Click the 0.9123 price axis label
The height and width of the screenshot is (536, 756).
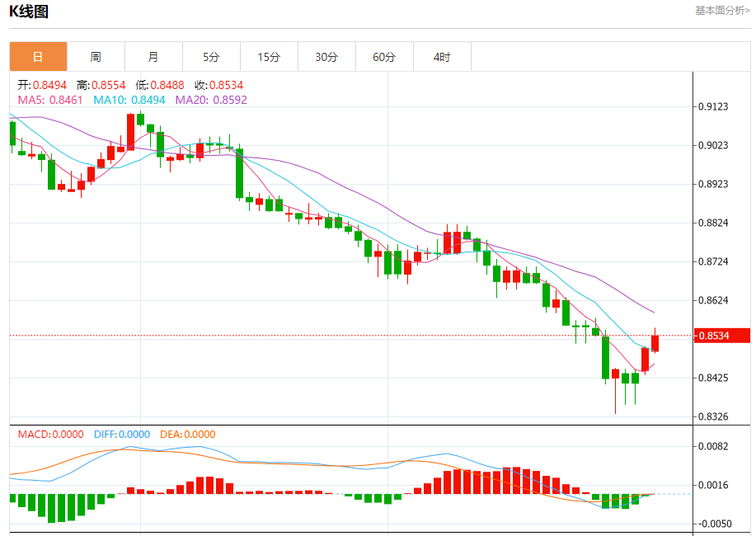tap(714, 106)
